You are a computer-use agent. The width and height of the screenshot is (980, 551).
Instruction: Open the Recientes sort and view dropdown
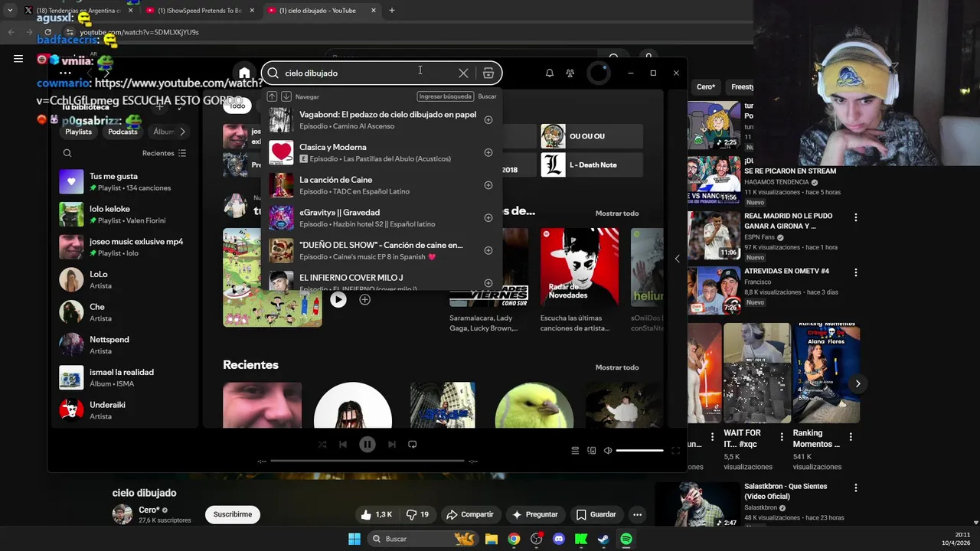pos(164,153)
